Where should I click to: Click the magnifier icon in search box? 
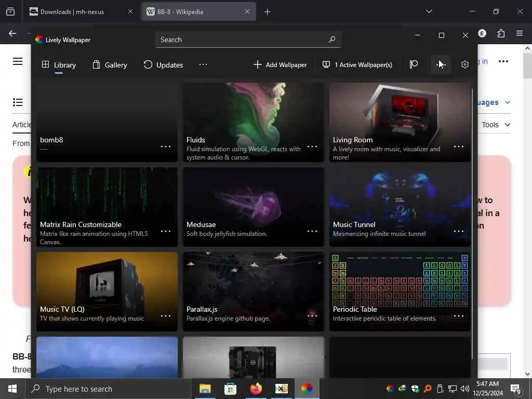pyautogui.click(x=332, y=39)
